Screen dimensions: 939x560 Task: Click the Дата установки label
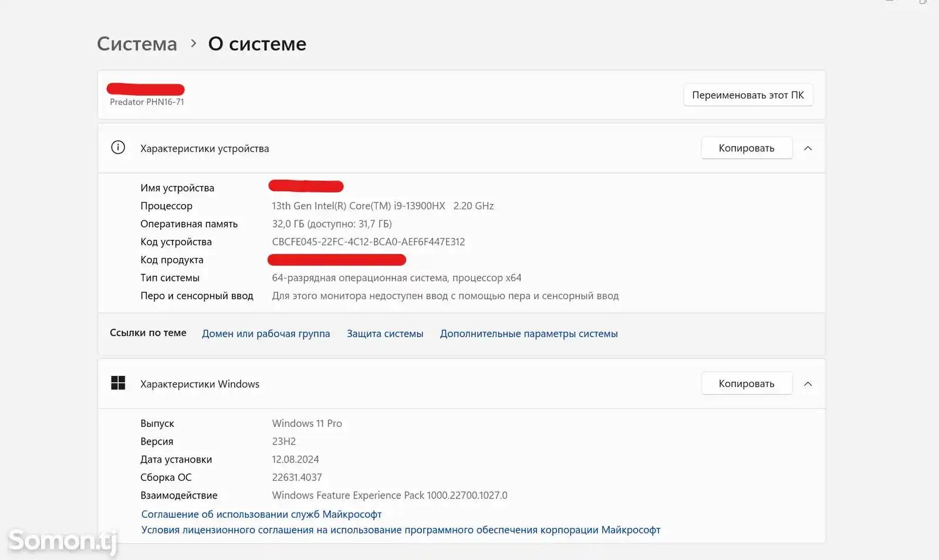click(x=176, y=460)
